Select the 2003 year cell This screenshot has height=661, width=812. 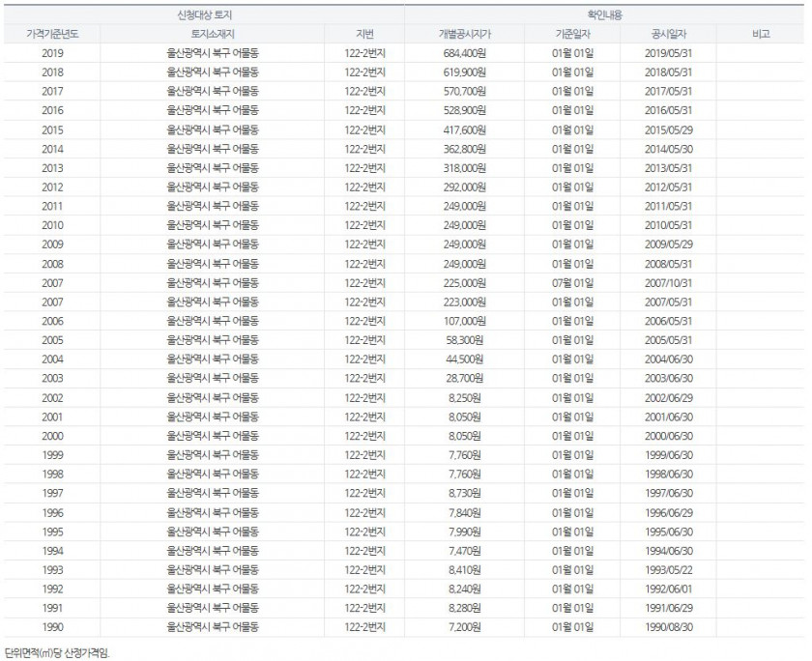[52, 379]
